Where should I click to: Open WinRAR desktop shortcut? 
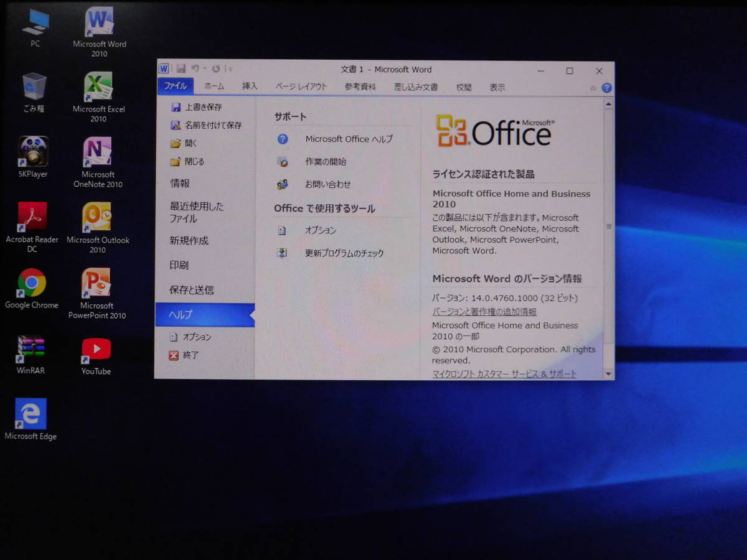31,355
